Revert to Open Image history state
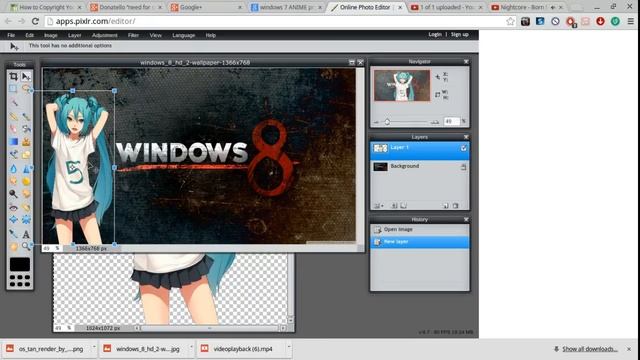Image resolution: width=640 pixels, height=360 pixels. point(420,229)
